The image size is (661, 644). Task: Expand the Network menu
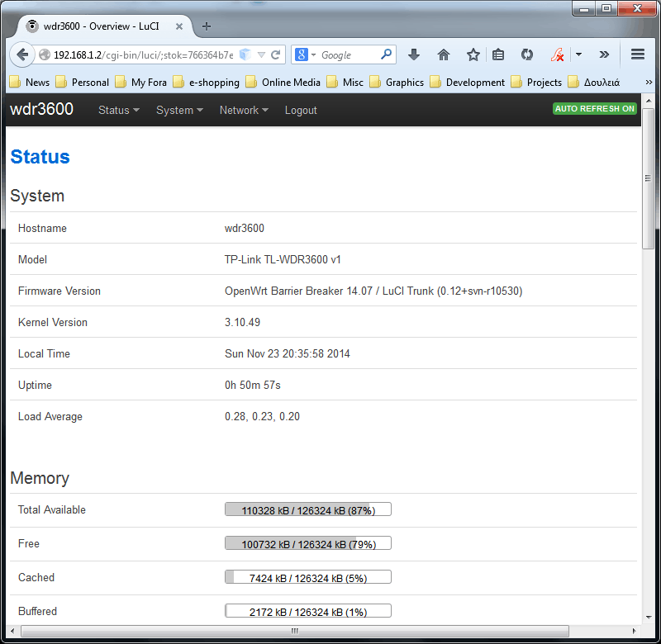(x=244, y=110)
